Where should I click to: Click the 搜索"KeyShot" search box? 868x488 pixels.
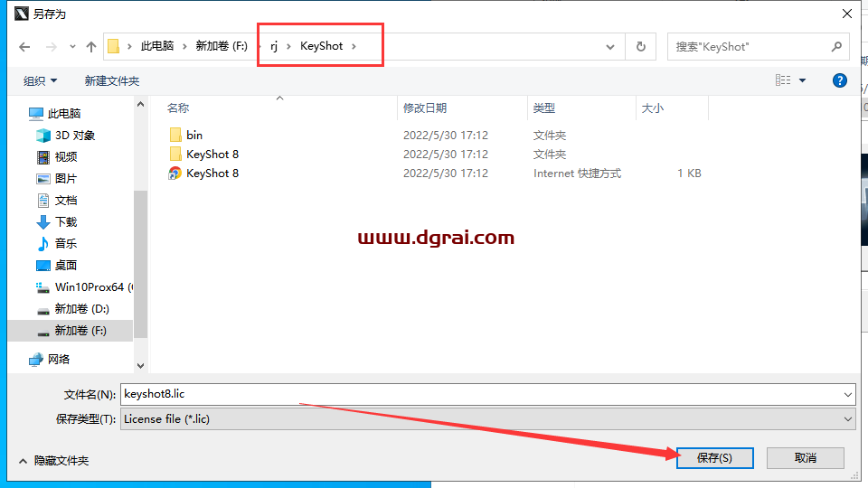point(749,46)
